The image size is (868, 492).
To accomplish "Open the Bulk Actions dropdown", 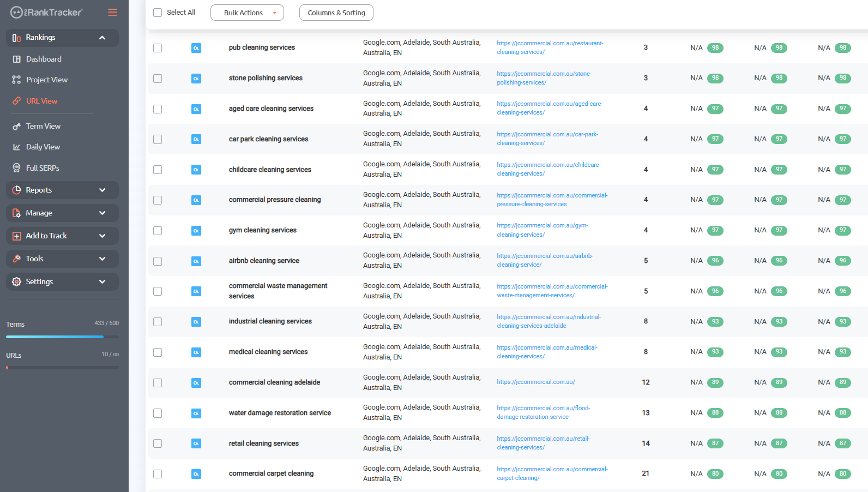I will pos(247,13).
